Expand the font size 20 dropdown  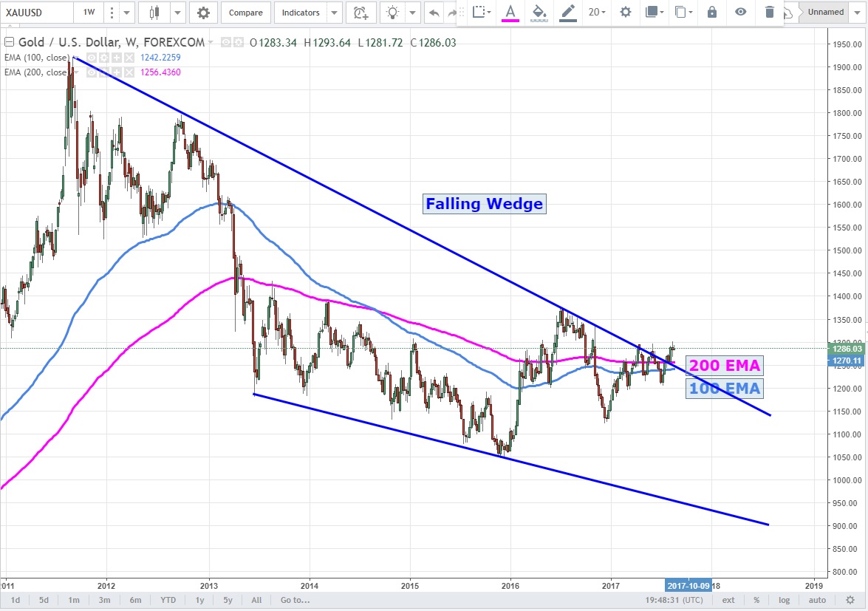coord(597,12)
